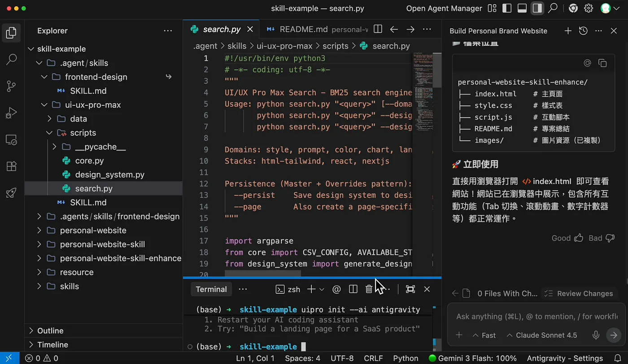Navigate back using the editor arrow
This screenshot has height=364, width=628.
click(394, 29)
